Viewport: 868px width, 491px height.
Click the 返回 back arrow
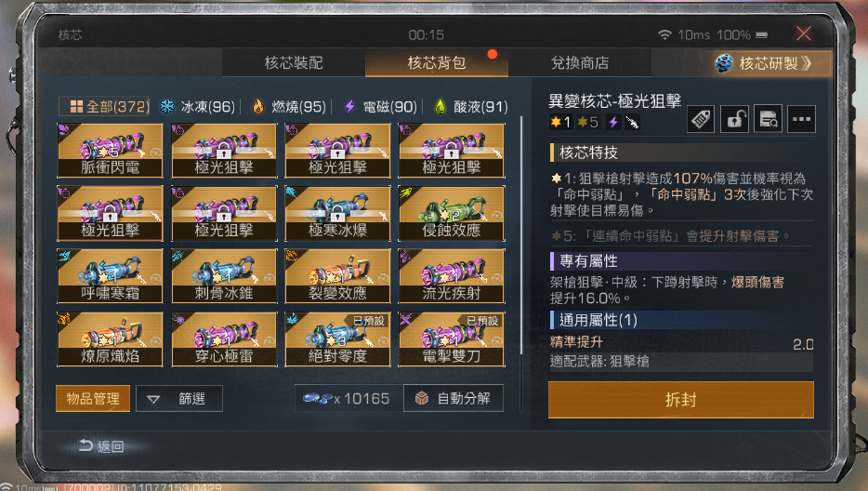(101, 445)
